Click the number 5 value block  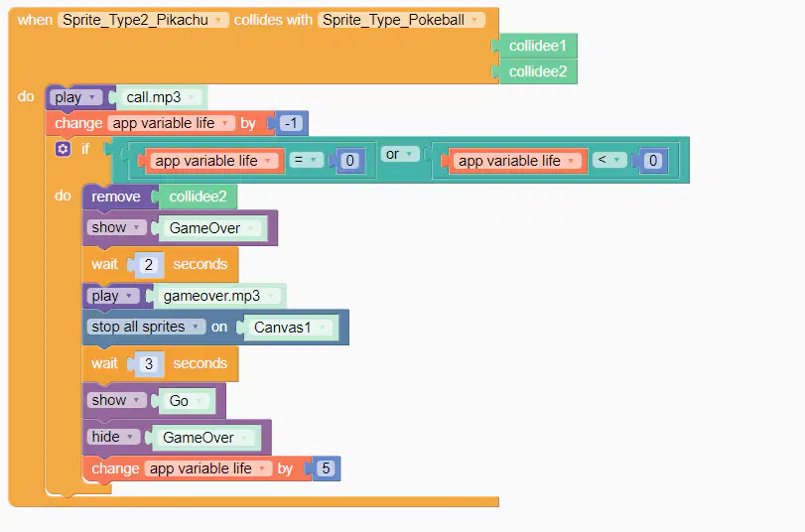click(326, 468)
